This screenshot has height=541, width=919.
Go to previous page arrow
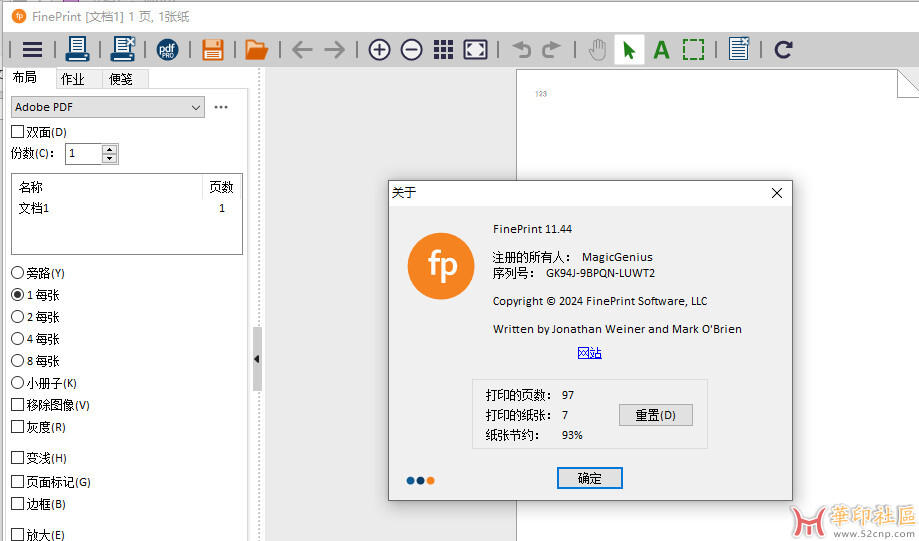coord(302,50)
